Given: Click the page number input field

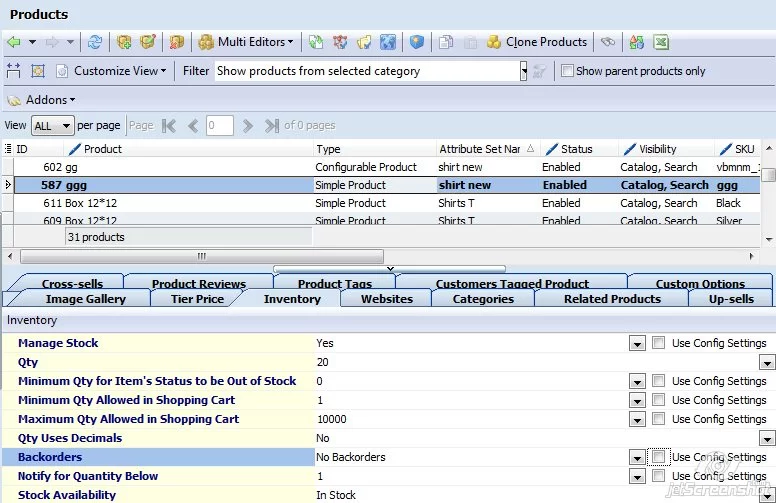Looking at the screenshot, I should 219,126.
